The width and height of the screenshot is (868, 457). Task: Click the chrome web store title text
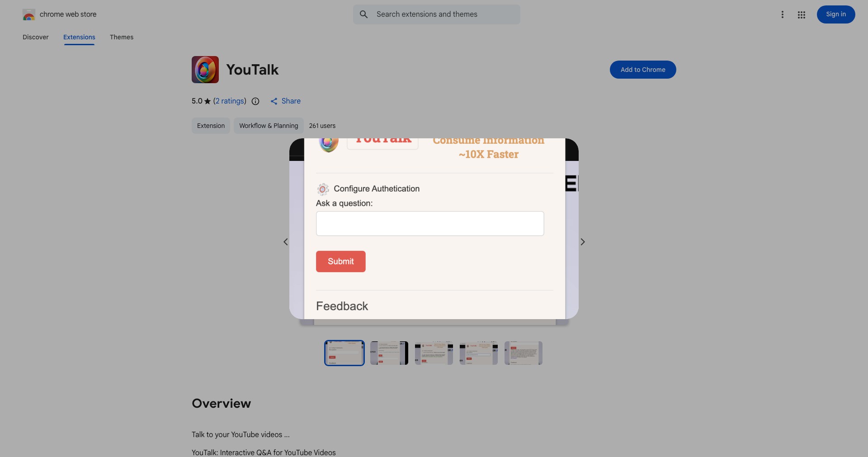tap(68, 14)
